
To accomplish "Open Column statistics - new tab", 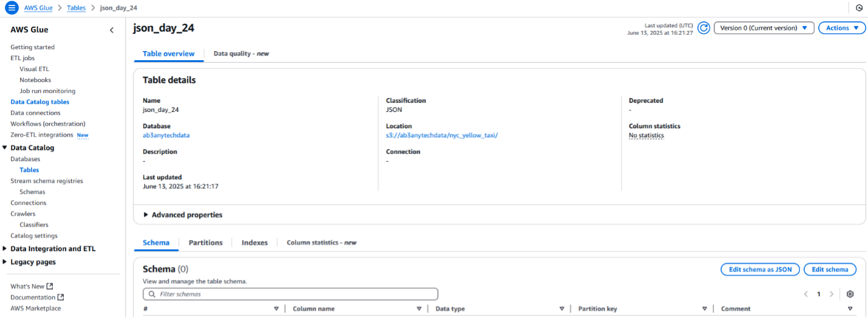I will click(321, 242).
